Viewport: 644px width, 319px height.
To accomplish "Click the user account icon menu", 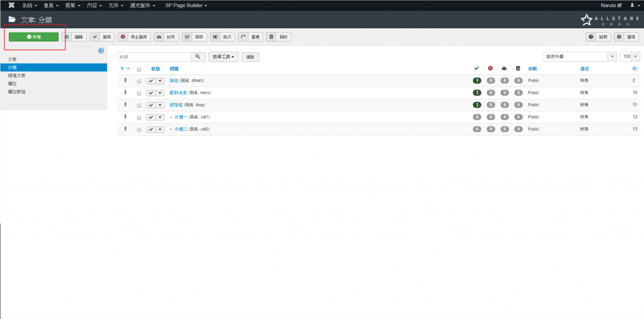I will [x=634, y=5].
